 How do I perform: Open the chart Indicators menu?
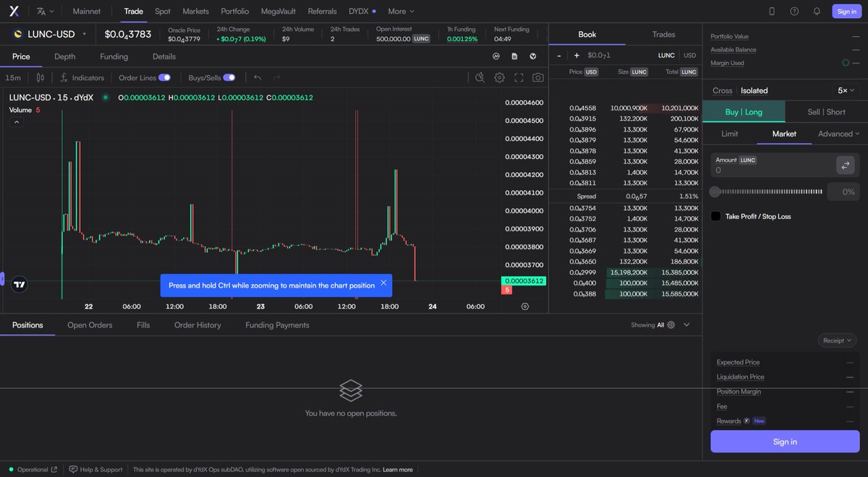[82, 77]
